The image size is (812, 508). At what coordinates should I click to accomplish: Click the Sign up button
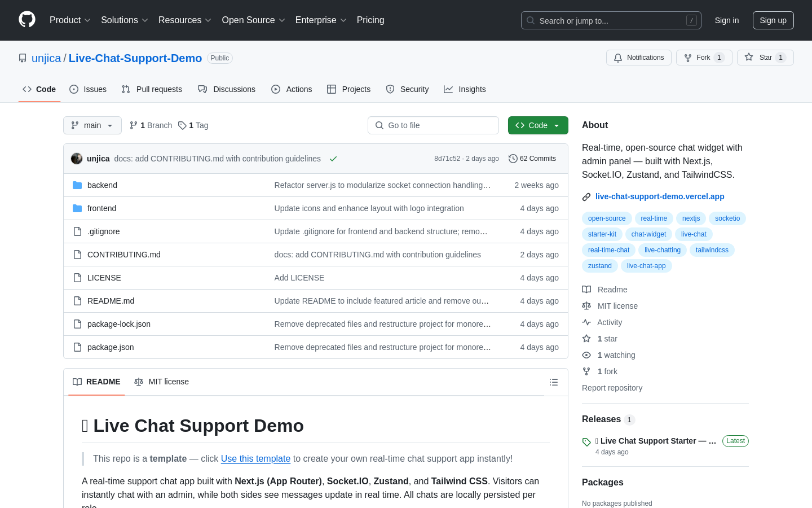[773, 20]
